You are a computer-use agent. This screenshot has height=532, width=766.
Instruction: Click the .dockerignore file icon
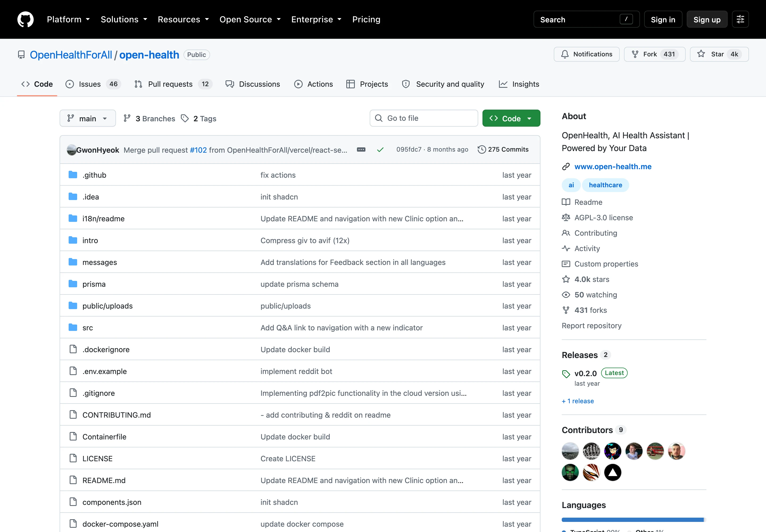73,349
